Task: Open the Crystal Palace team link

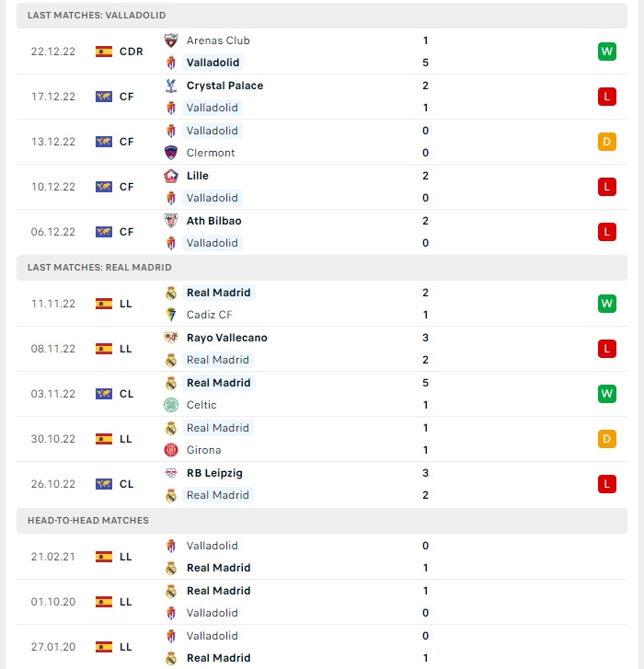Action: pos(224,86)
